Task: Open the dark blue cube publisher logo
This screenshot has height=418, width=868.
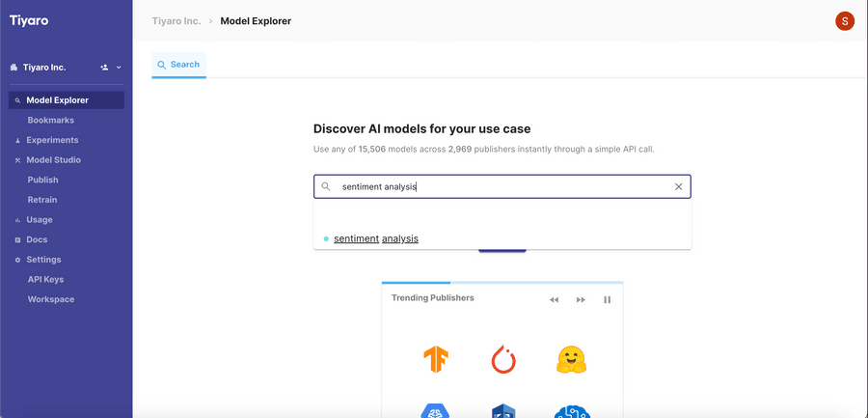Action: tap(503, 411)
